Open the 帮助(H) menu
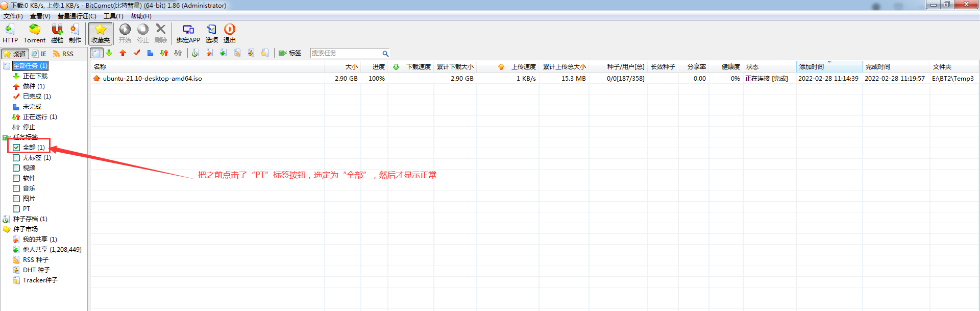Image resolution: width=980 pixels, height=311 pixels. [141, 16]
